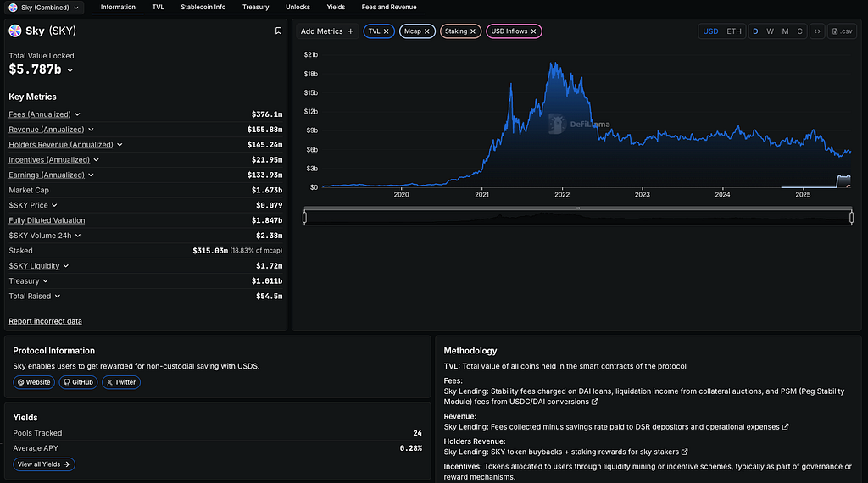This screenshot has width=868, height=483.
Task: Open the Sky (Combined) protocol dropdown
Action: point(45,8)
